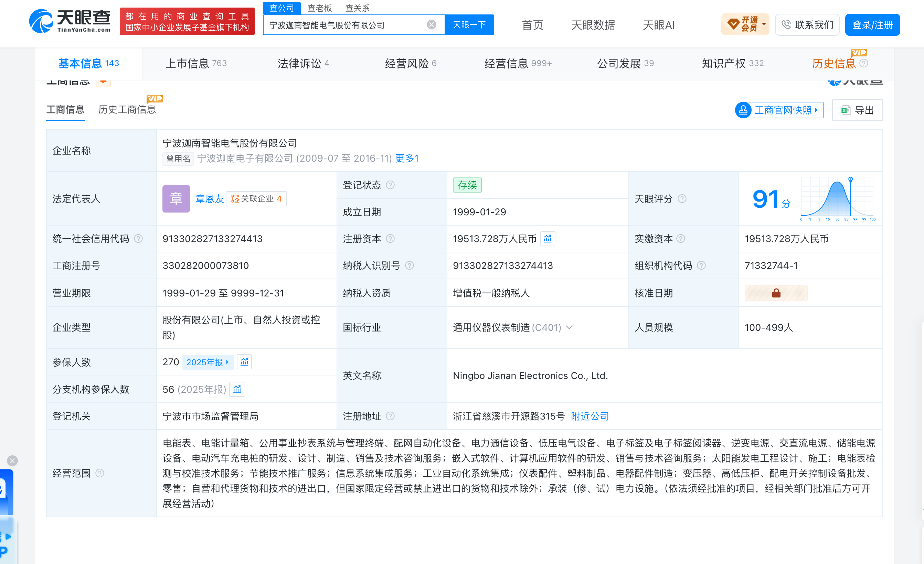Screen dimensions: 924x564
Task: Click the locked 核准日期 padlock icon
Action: pyautogui.click(x=776, y=293)
